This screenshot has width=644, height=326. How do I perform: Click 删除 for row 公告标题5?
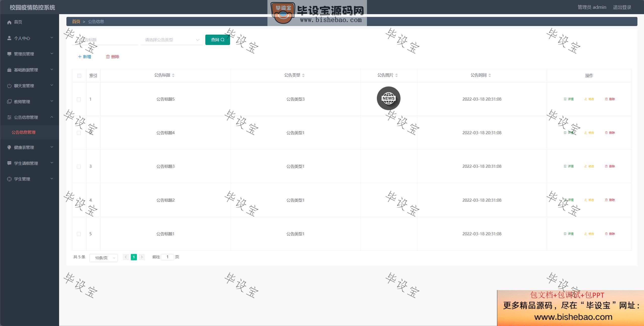[610, 99]
